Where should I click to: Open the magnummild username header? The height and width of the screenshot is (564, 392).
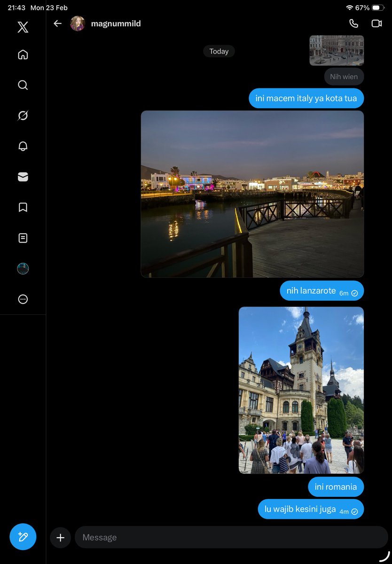[116, 23]
